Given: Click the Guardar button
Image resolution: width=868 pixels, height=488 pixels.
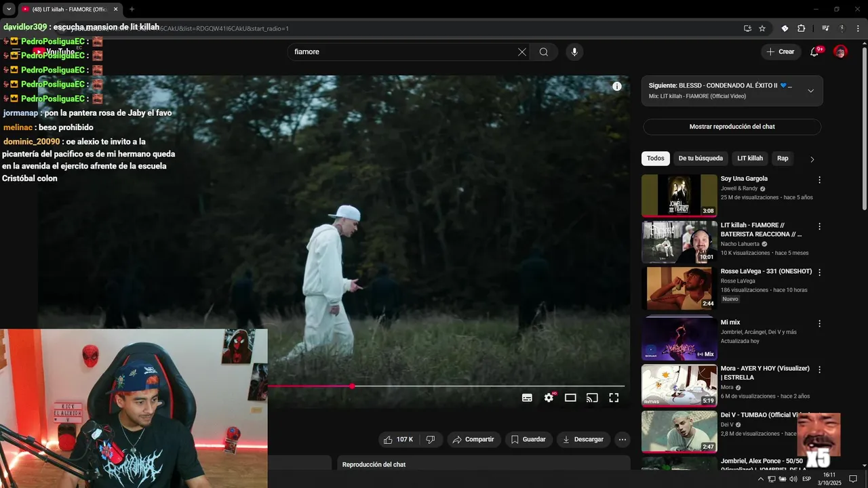Looking at the screenshot, I should (x=528, y=439).
